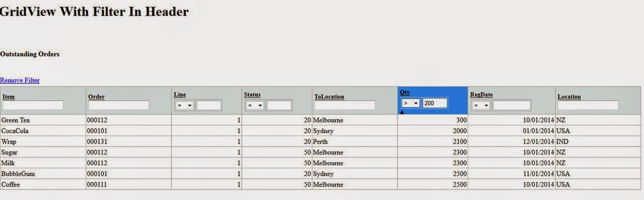This screenshot has width=644, height=200.
Task: Click order 000131 in the Wrap row
Action: (x=97, y=142)
